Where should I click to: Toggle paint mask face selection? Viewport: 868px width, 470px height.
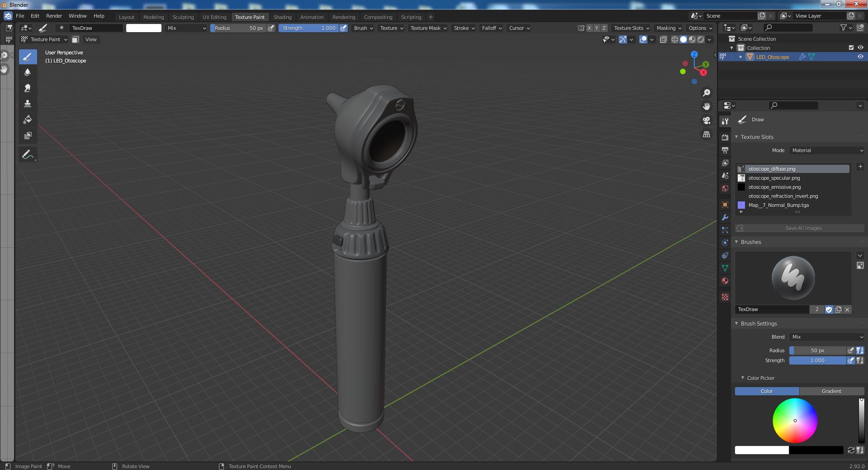click(x=76, y=39)
